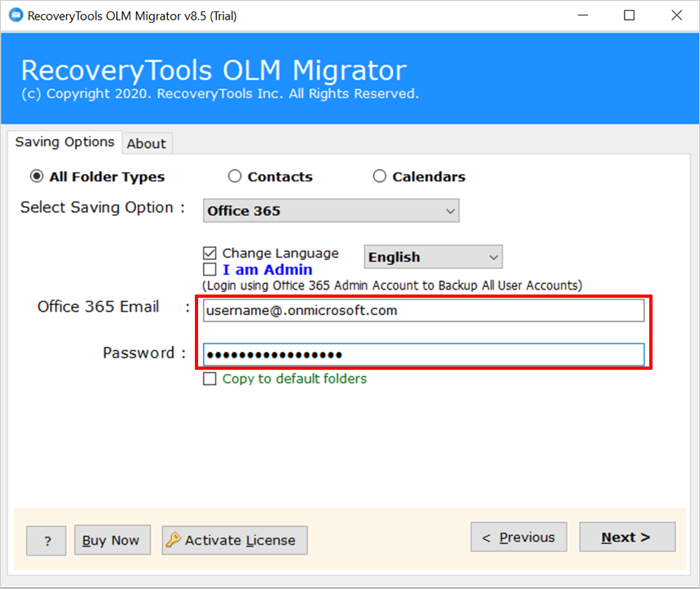700x589 pixels.
Task: Maximize the OLM Migrator window
Action: (629, 16)
